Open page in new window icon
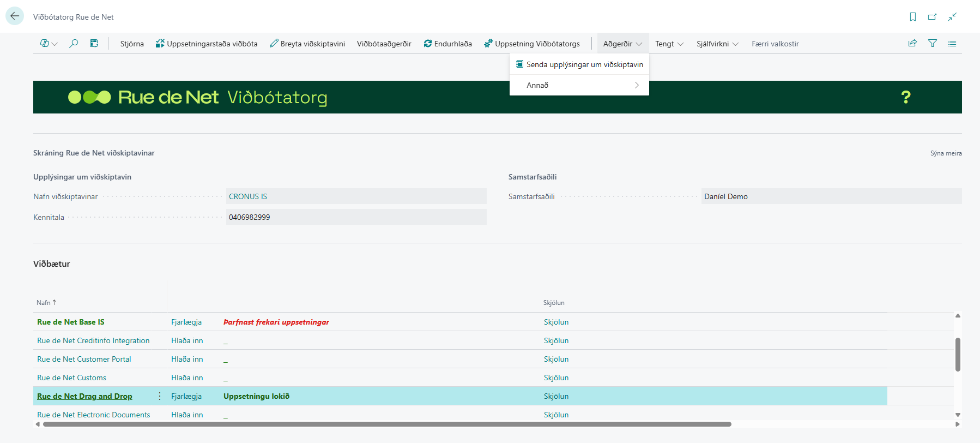Screen dimensions: 980x443 pos(932,17)
